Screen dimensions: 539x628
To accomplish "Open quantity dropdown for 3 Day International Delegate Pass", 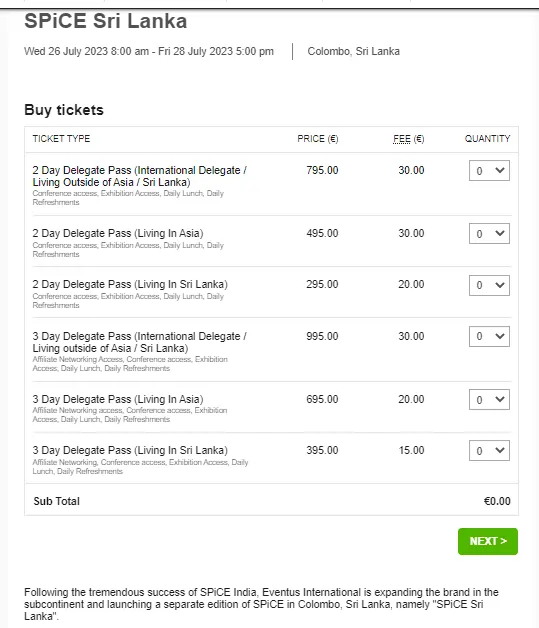I will [x=489, y=336].
